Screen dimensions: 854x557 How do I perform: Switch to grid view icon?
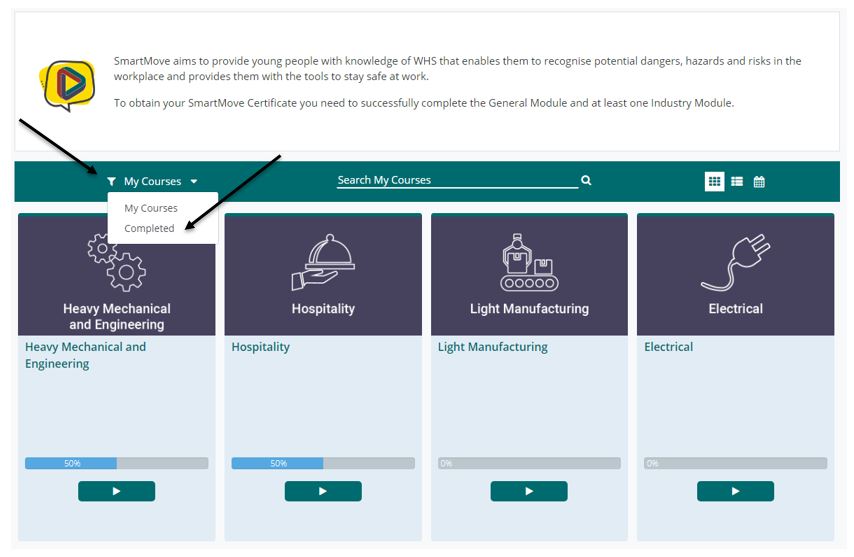[714, 181]
